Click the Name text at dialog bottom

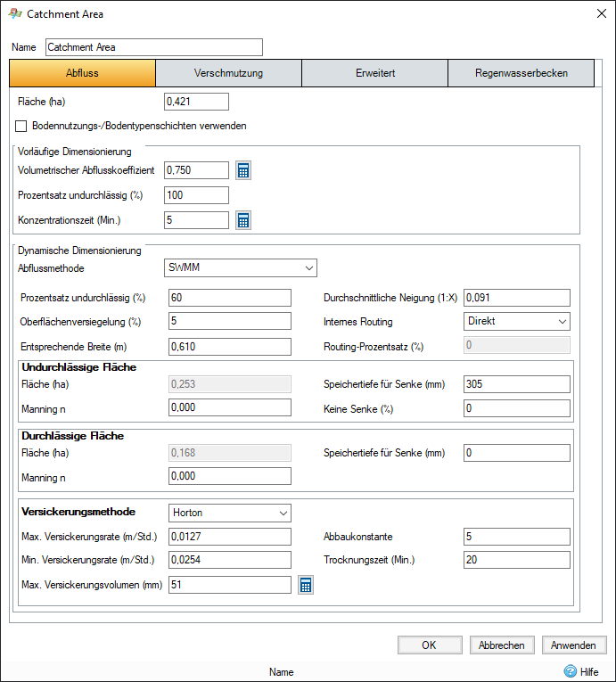tap(282, 672)
